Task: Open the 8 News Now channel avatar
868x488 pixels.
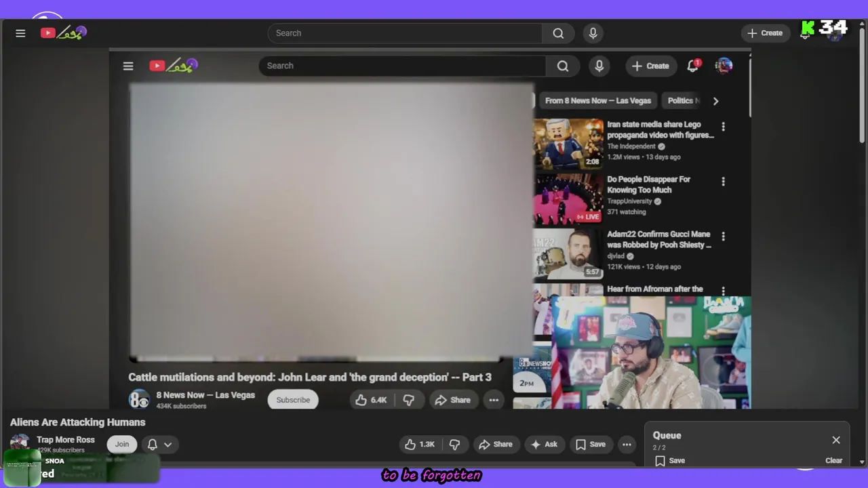Action: [139, 400]
